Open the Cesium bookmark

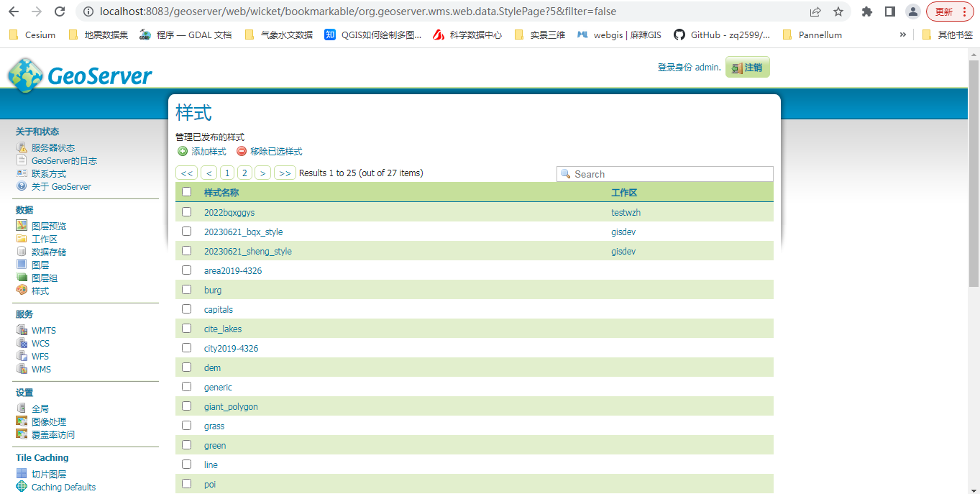(x=32, y=35)
